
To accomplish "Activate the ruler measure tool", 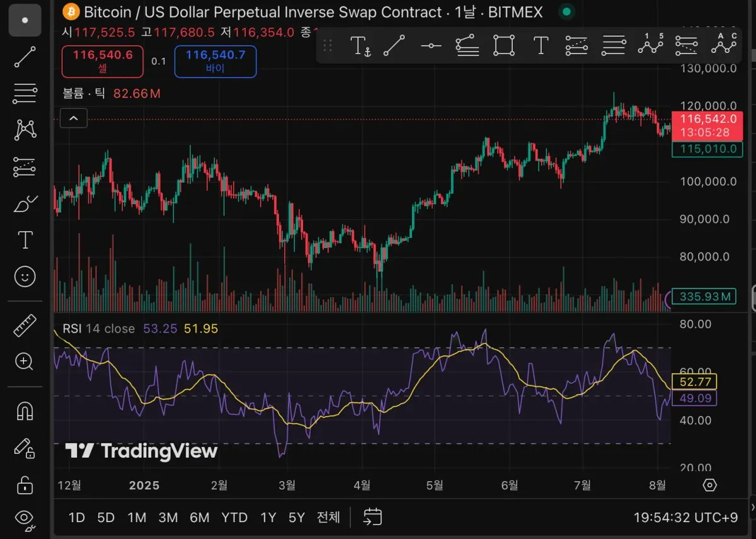I will click(x=25, y=325).
